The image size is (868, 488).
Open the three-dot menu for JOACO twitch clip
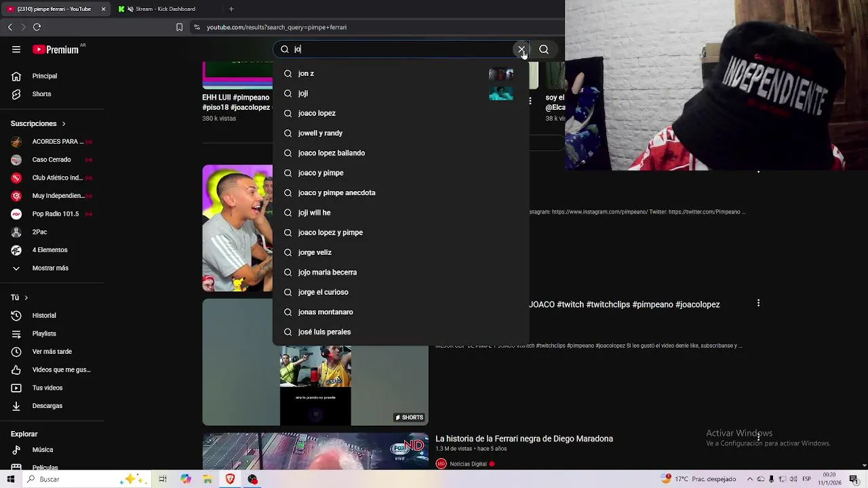click(x=758, y=303)
